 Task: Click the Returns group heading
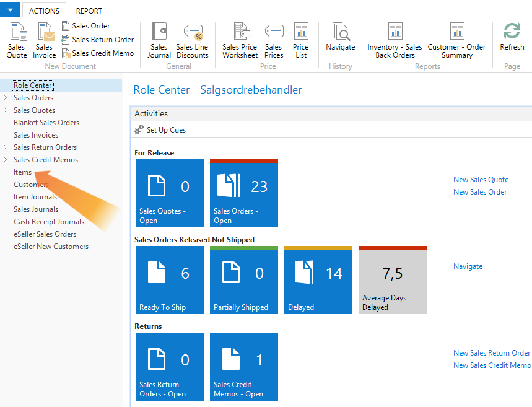[148, 326]
